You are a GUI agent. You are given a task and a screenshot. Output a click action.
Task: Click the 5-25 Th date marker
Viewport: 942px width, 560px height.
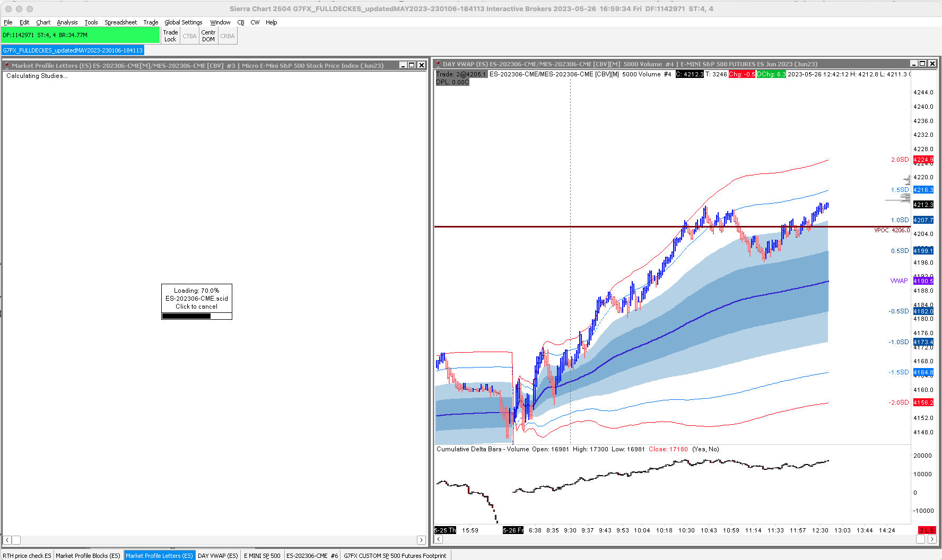point(445,530)
